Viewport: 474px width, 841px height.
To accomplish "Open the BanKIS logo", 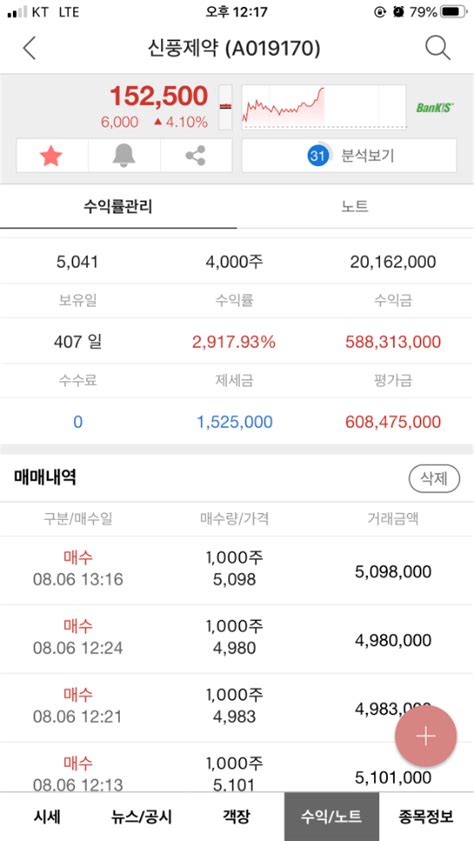I will coord(435,108).
